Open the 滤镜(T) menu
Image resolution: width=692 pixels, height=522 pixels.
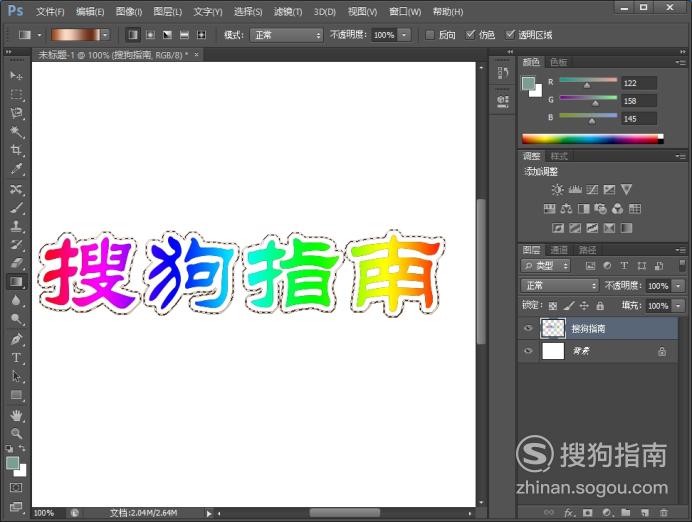click(x=288, y=11)
